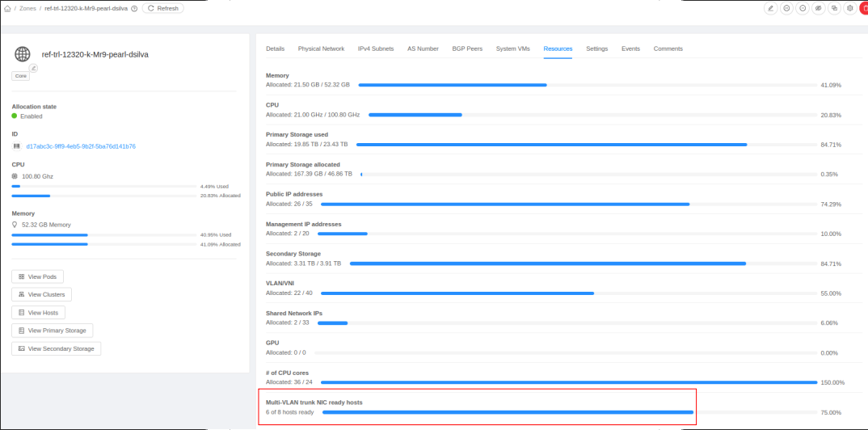The height and width of the screenshot is (430, 868).
Task: Open the AS Number tab
Action: [423, 48]
